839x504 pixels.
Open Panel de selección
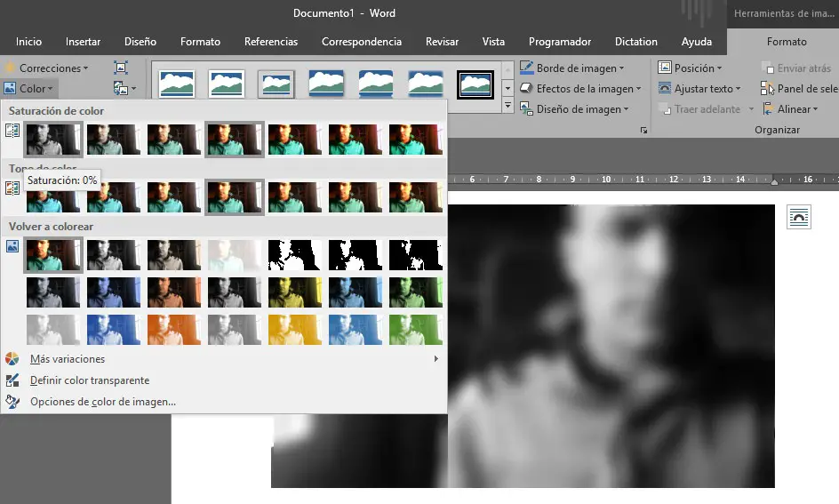(x=799, y=88)
